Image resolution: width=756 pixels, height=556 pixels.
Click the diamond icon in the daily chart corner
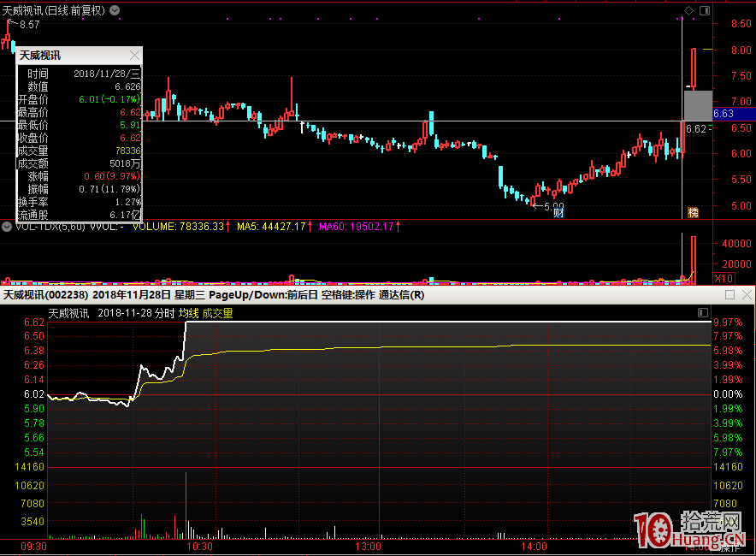[689, 10]
